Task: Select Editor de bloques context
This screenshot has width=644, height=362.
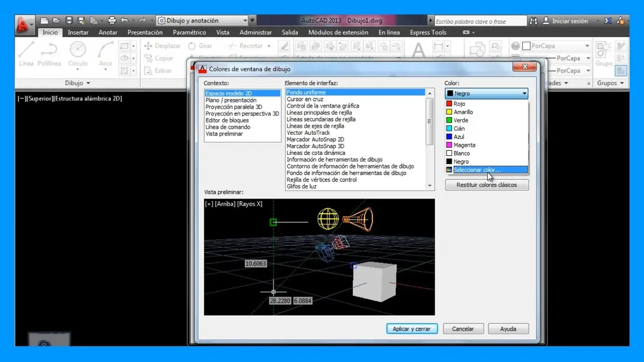Action: [243, 120]
